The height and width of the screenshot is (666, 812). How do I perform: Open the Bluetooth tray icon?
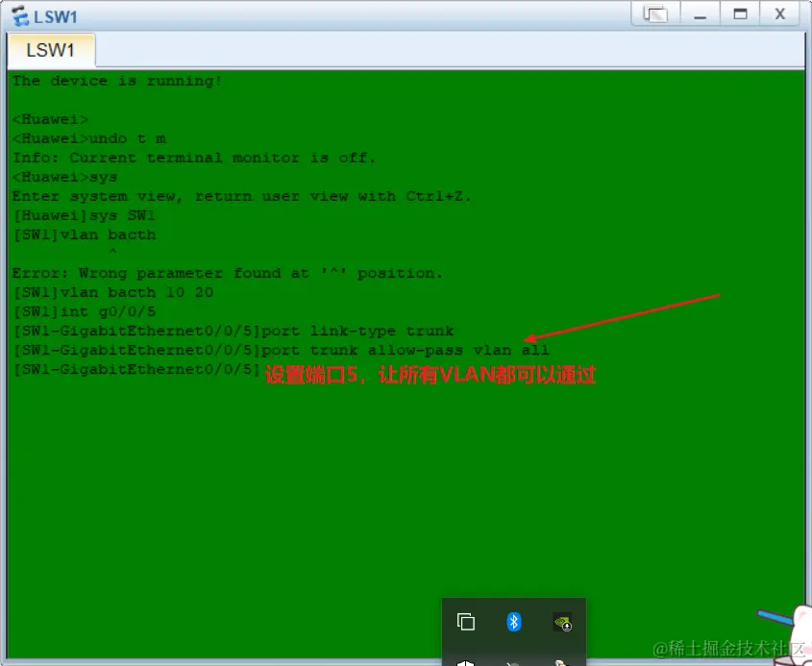(514, 622)
